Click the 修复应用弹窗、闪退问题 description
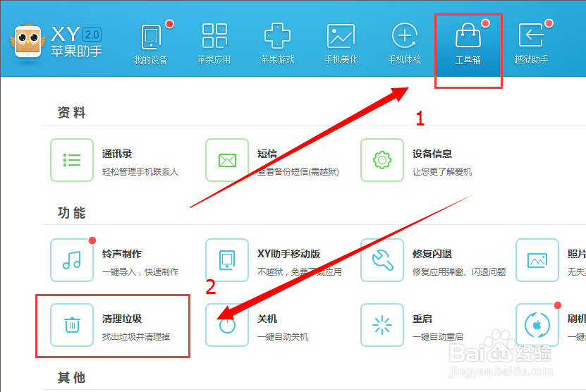The width and height of the screenshot is (586, 392). point(459,272)
